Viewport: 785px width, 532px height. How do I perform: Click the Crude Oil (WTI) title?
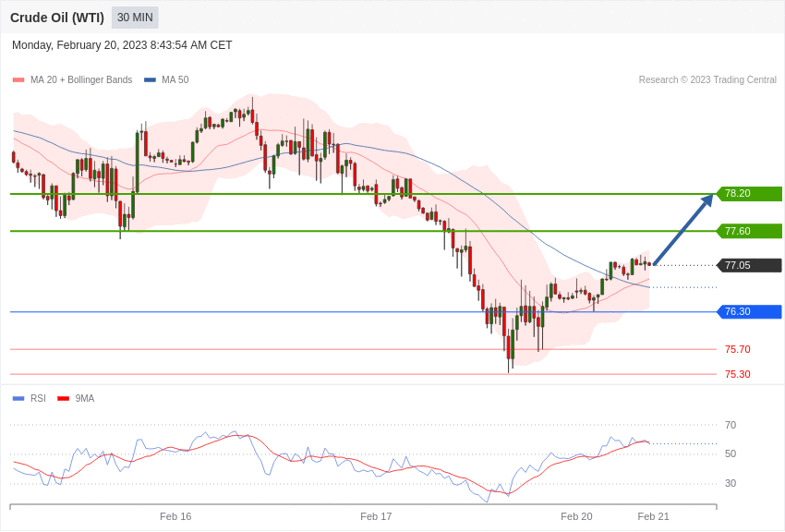57,18
